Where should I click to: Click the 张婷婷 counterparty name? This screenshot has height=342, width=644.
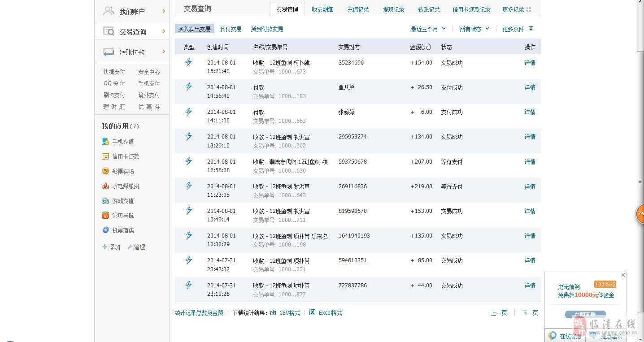[x=347, y=112]
